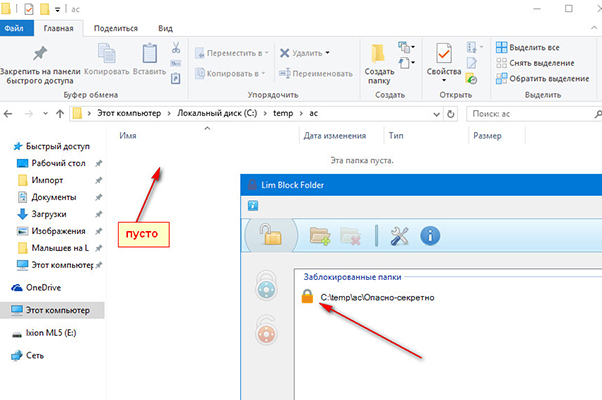Click the add folder icon in Lim Block Folder
This screenshot has width=602, height=400.
320,236
